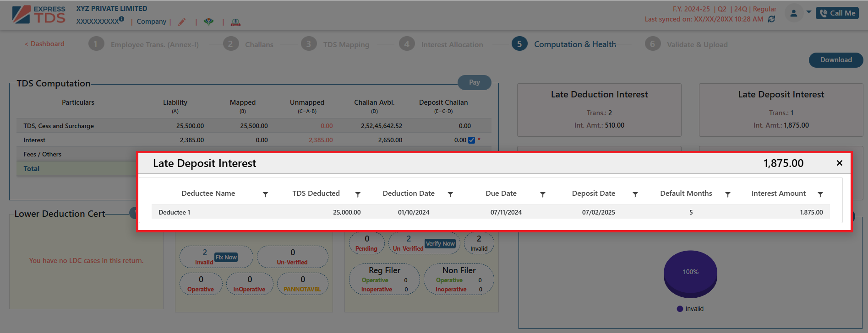868x333 pixels.
Task: Filter the Deductee Name column
Action: (265, 194)
